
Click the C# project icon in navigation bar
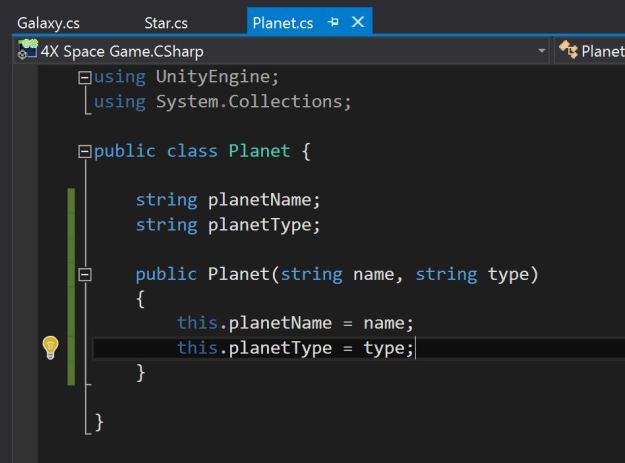[26, 50]
